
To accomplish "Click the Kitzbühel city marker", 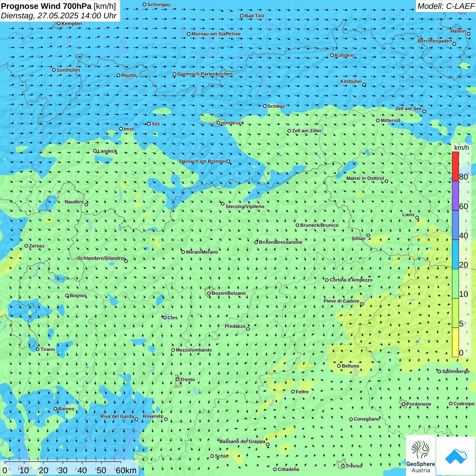I will point(364,85).
